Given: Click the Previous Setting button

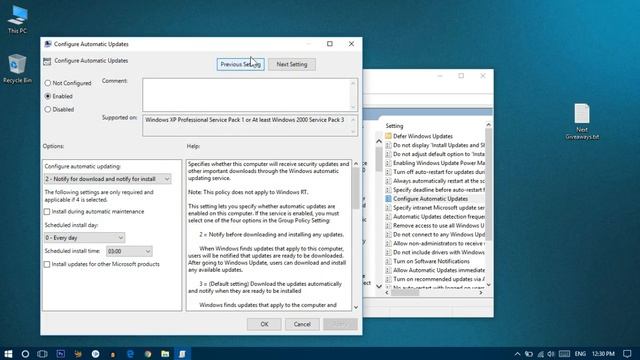Looking at the screenshot, I should 240,64.
